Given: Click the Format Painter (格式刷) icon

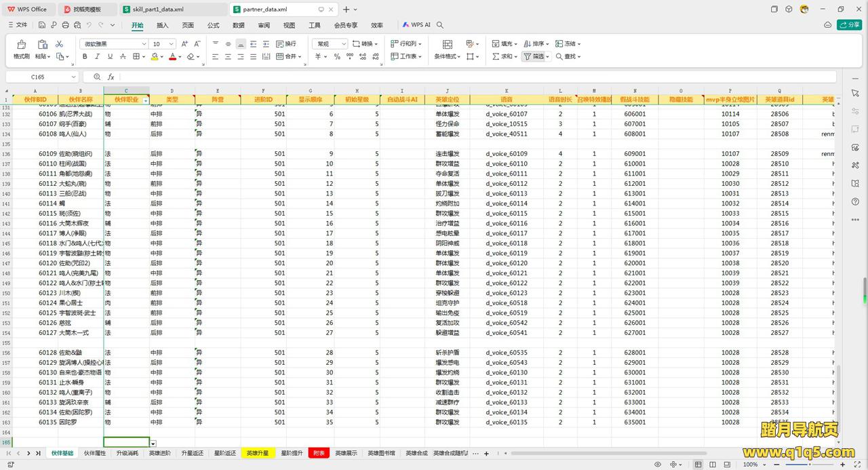Looking at the screenshot, I should click(21, 44).
